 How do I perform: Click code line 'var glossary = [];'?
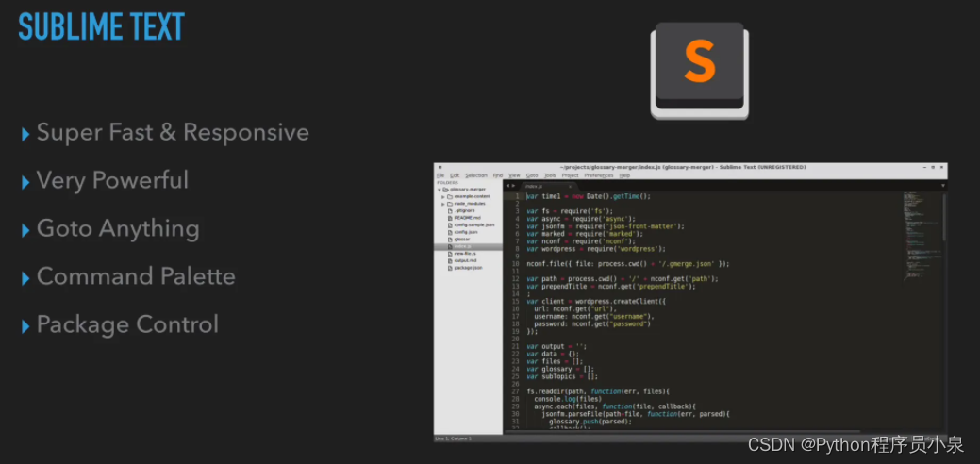point(560,369)
